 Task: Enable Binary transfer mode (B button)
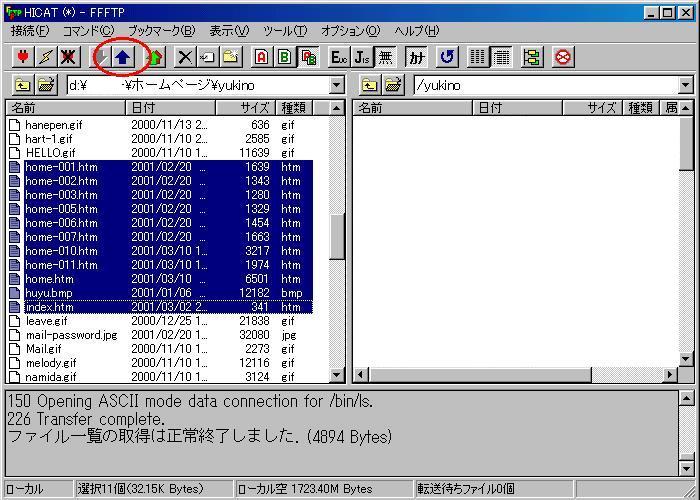click(284, 57)
